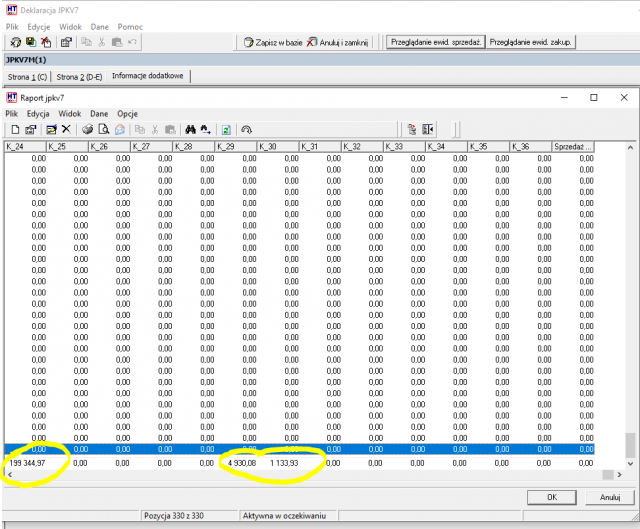640x529 pixels.
Task: Open Edycja menu in Raport jpkv7 window
Action: click(x=38, y=113)
